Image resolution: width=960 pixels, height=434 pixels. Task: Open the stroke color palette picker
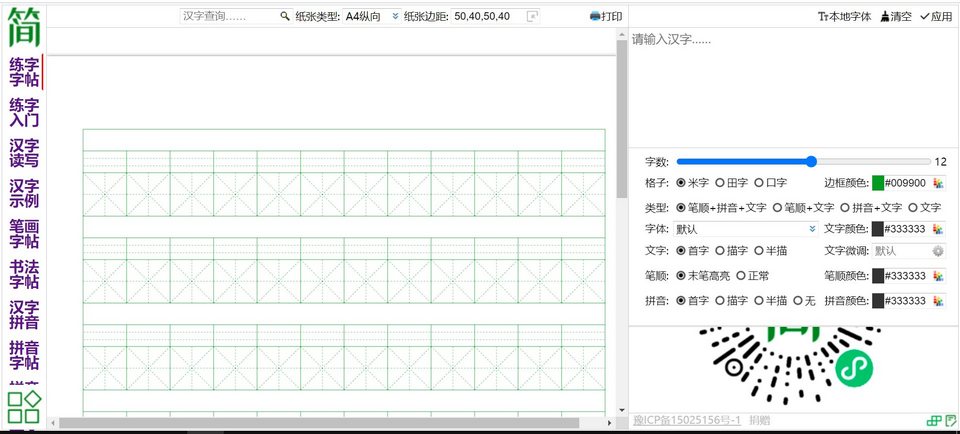pos(938,276)
